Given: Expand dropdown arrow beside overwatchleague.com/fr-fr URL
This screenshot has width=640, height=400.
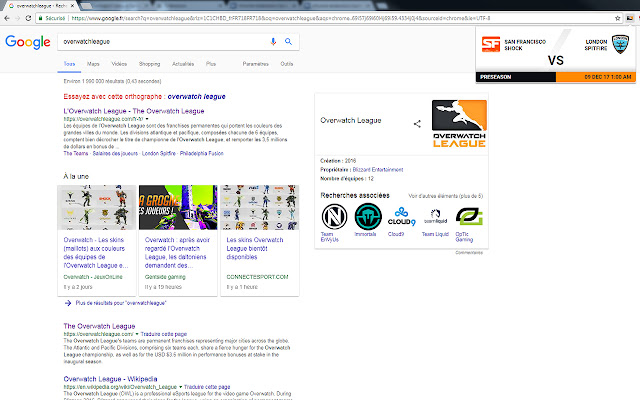Looking at the screenshot, I should (x=147, y=119).
